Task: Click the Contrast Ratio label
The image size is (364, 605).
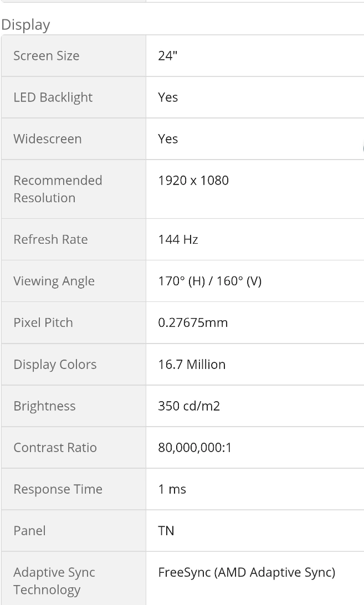Action: [x=55, y=447]
